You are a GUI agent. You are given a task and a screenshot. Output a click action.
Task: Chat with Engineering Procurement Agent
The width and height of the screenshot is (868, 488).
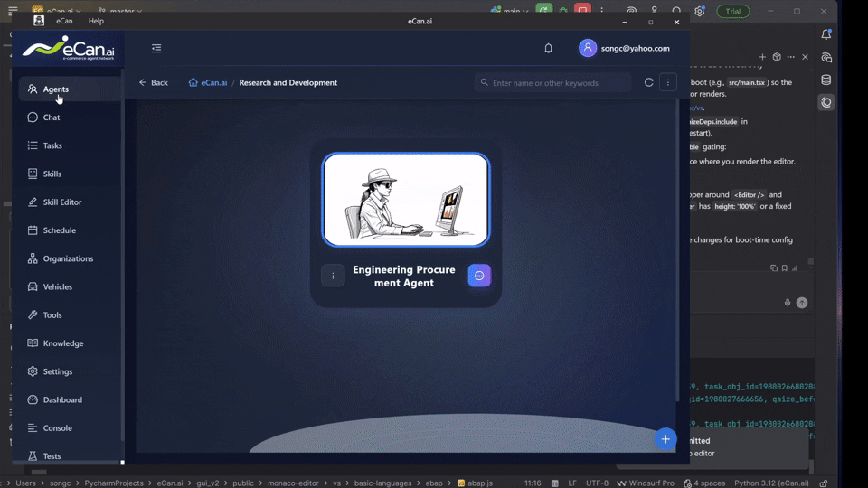tap(479, 276)
